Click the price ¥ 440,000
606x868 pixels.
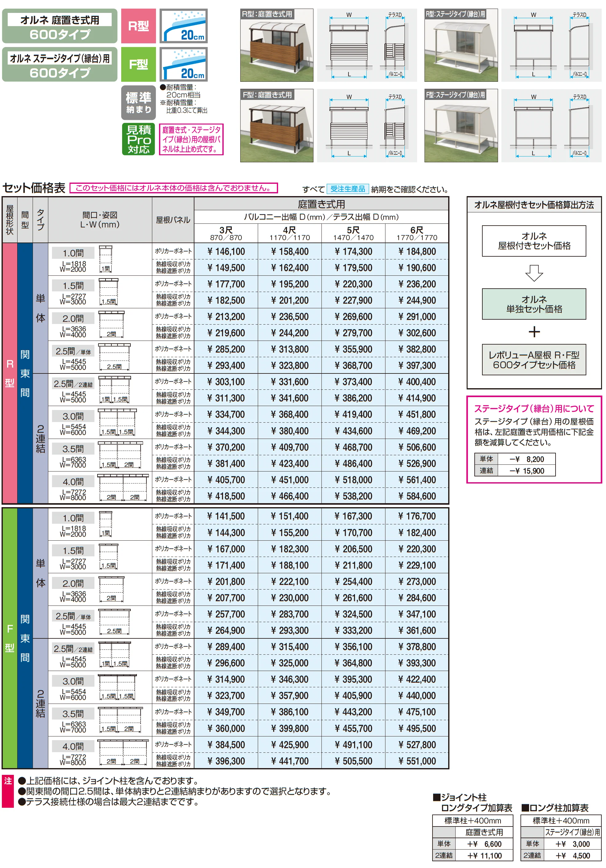(x=417, y=696)
